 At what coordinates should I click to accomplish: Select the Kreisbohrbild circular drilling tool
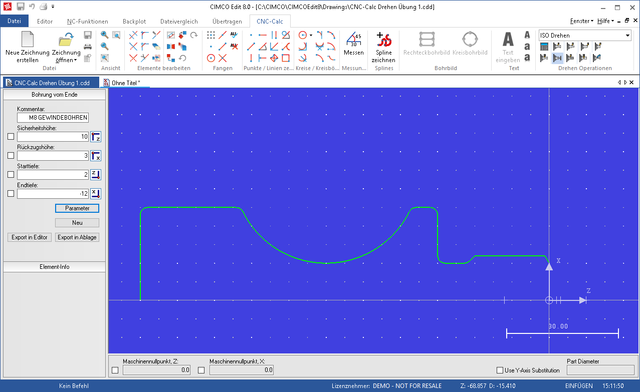[470, 40]
